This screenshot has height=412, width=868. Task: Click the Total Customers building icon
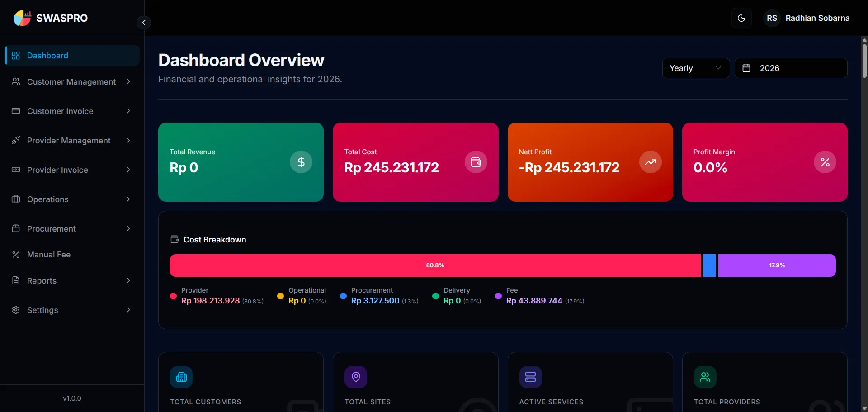(x=181, y=377)
